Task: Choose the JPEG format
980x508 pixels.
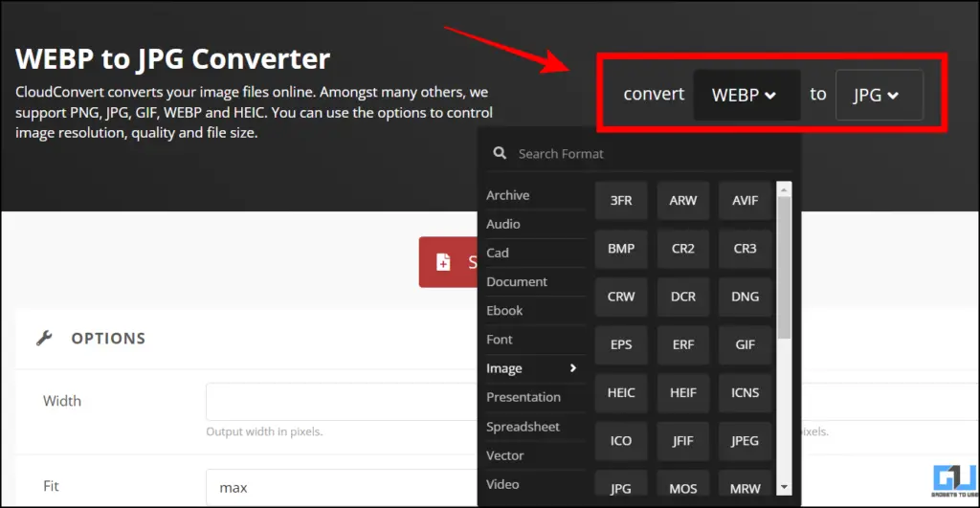Action: click(x=745, y=441)
